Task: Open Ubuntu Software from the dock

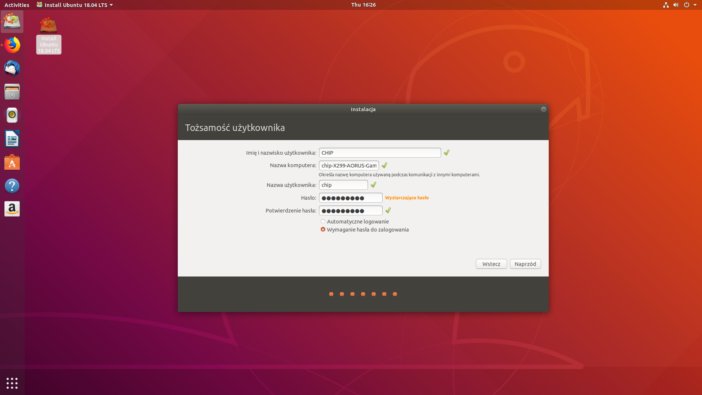Action: click(x=12, y=162)
